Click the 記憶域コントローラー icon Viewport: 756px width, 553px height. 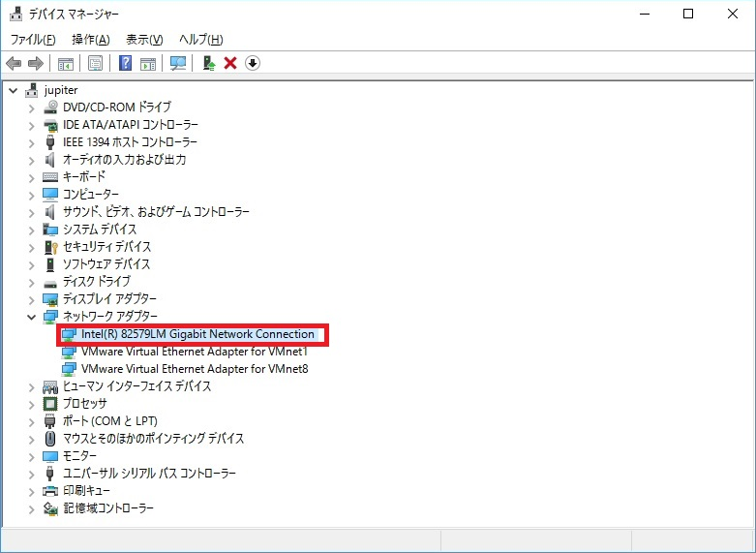50,508
